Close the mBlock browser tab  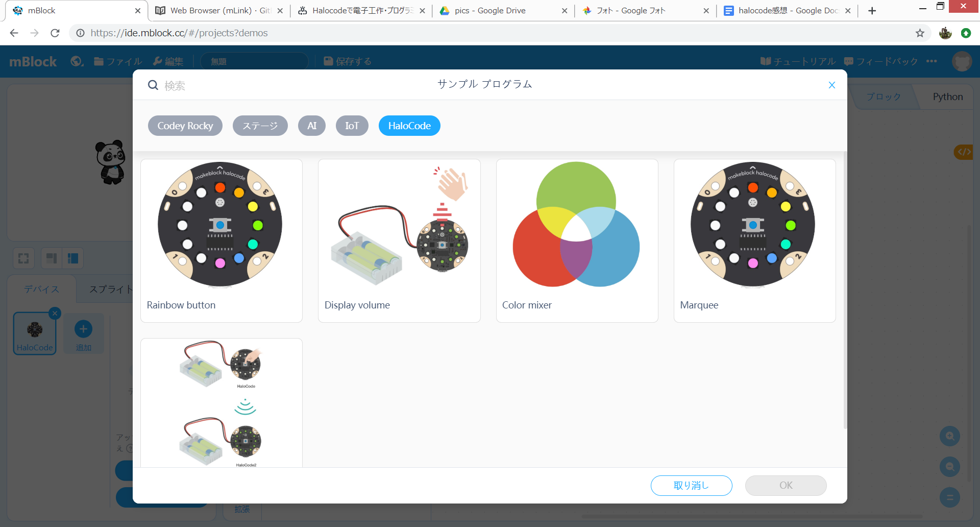pyautogui.click(x=138, y=11)
